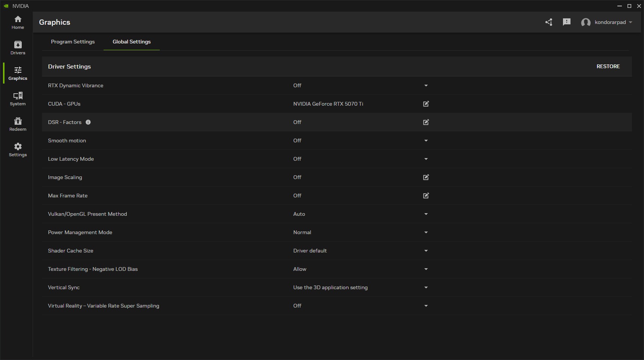Click the 'Normal' power mode value

[x=302, y=232]
